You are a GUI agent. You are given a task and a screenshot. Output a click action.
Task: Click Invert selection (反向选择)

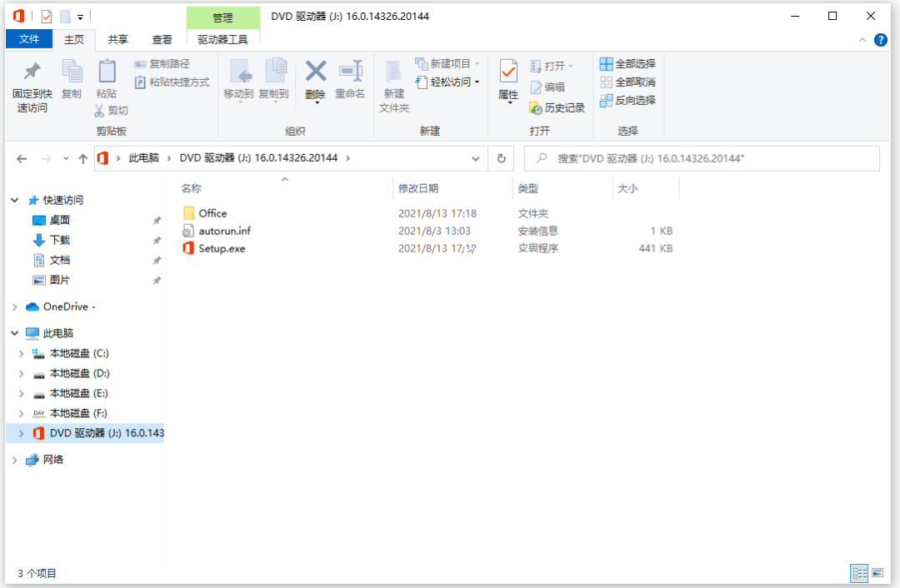tap(627, 101)
